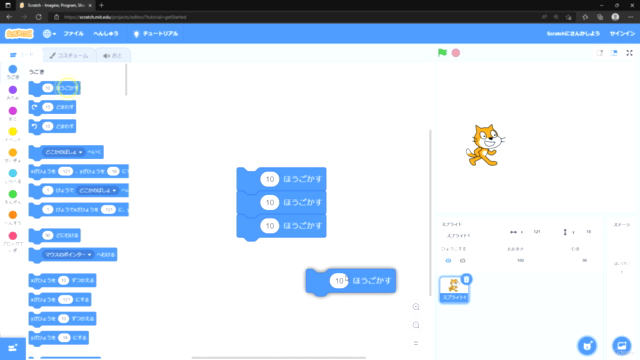Viewport: 640px width, 360px height.
Task: Click the workspace horizontal scrollbar
Action: pyautogui.click(x=279, y=358)
